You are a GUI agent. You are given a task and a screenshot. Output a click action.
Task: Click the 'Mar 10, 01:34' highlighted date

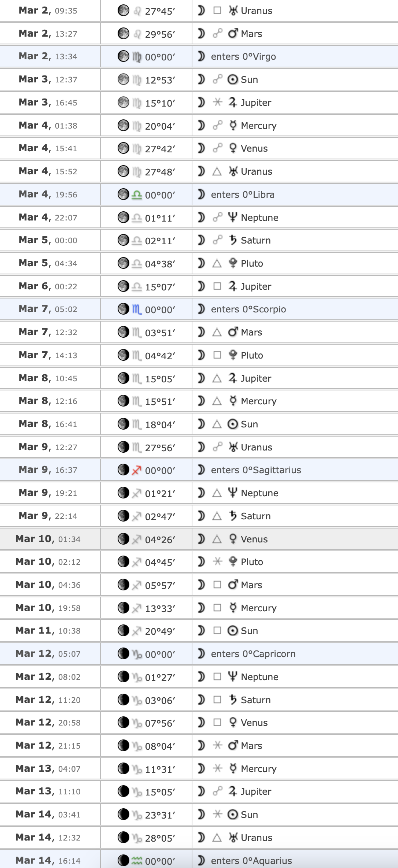coord(48,539)
